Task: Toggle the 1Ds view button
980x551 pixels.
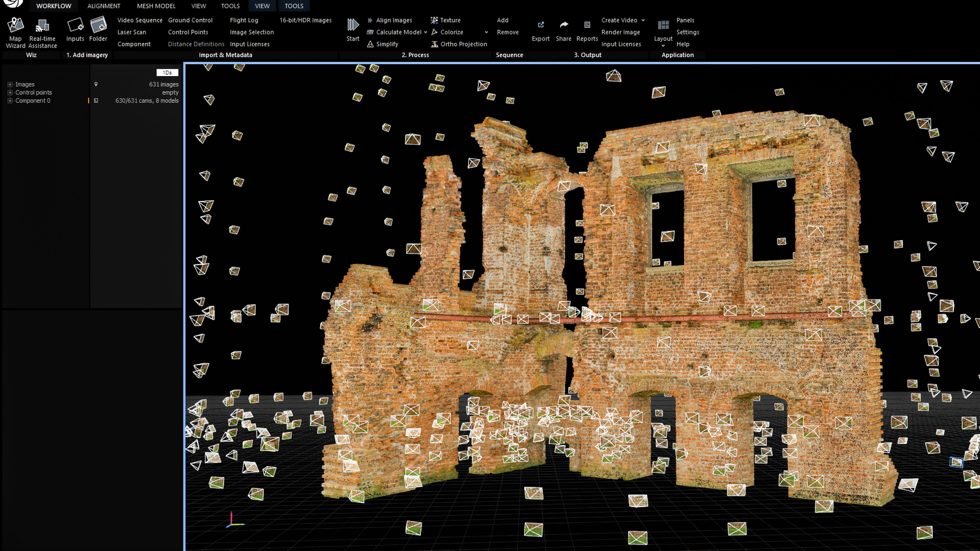Action: (x=167, y=72)
